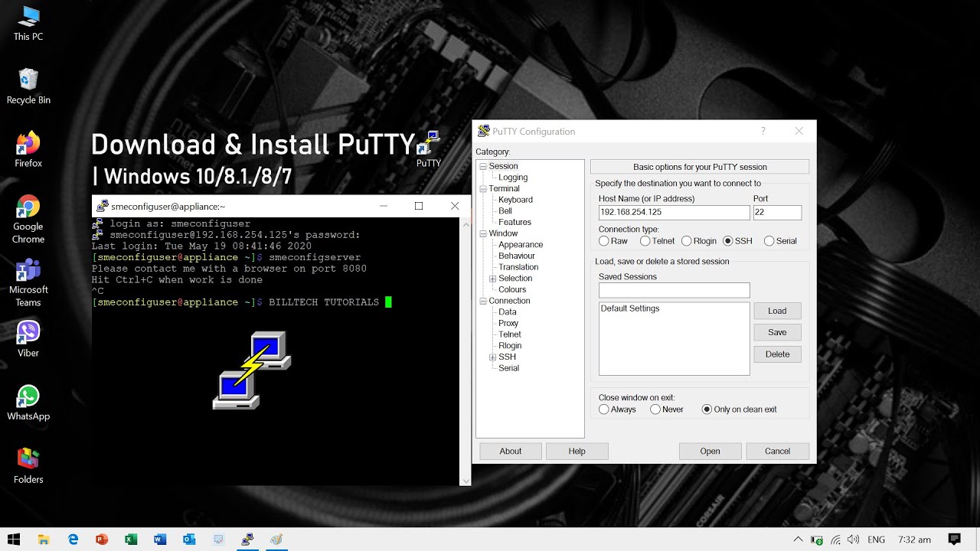Open WhatsApp desktop shortcut
980x551 pixels.
coord(28,403)
